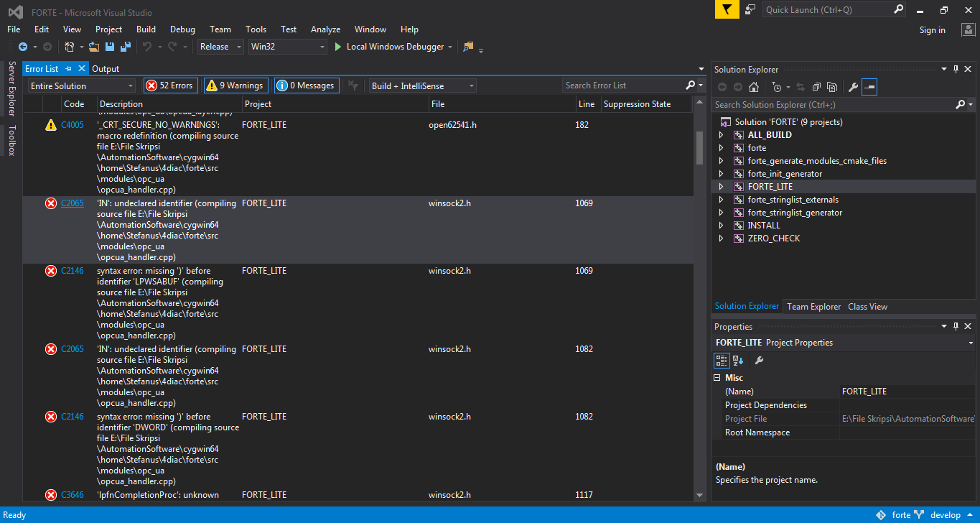The height and width of the screenshot is (523, 980).
Task: Click the Redo arrow in the toolbar
Action: (x=172, y=47)
